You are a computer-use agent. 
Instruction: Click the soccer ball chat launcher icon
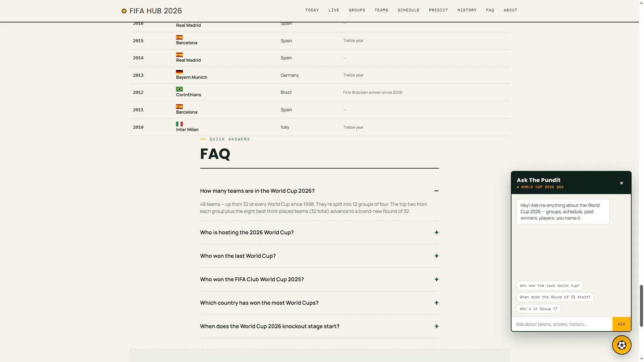pos(622,345)
